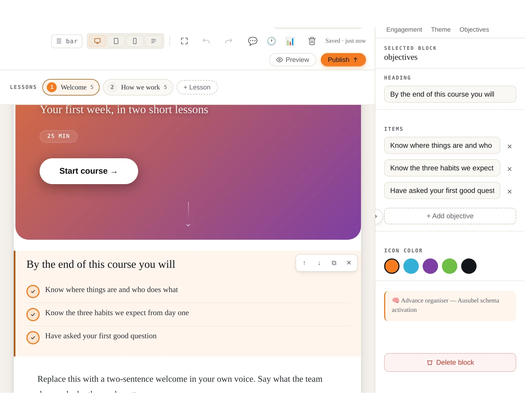
Task: Redo the last change
Action: [x=228, y=41]
